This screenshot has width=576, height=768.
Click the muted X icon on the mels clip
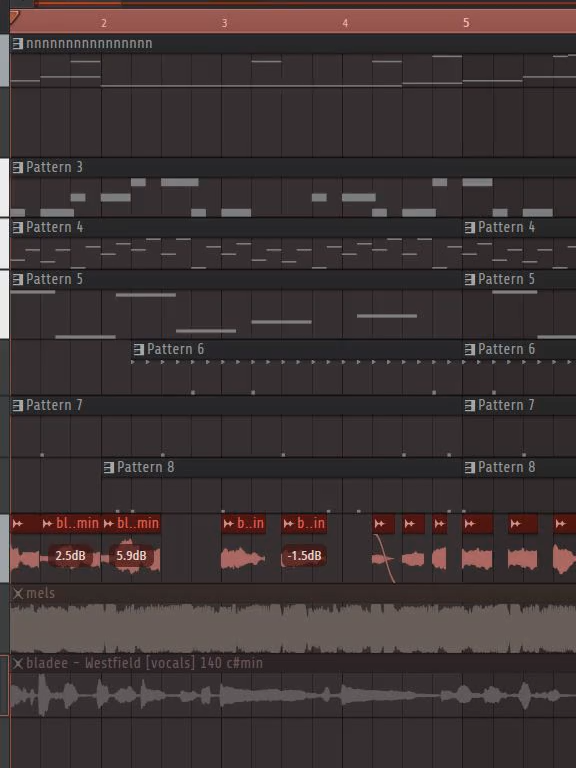[18, 594]
